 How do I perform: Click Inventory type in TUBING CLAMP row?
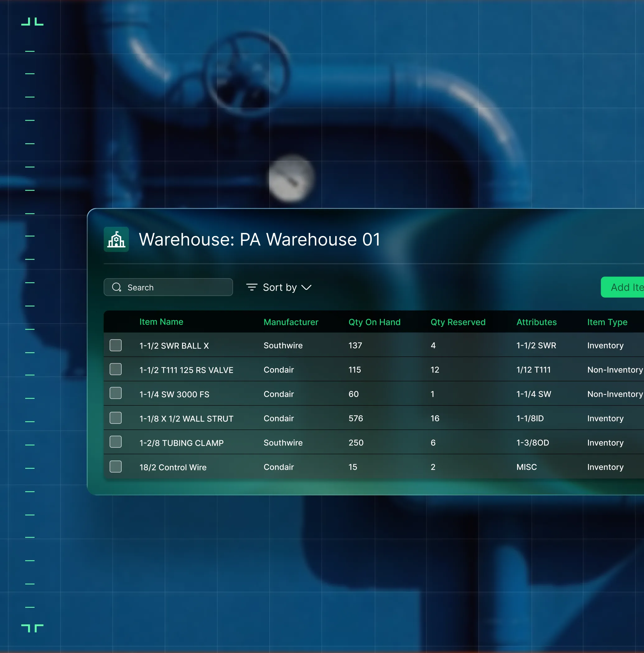point(605,443)
